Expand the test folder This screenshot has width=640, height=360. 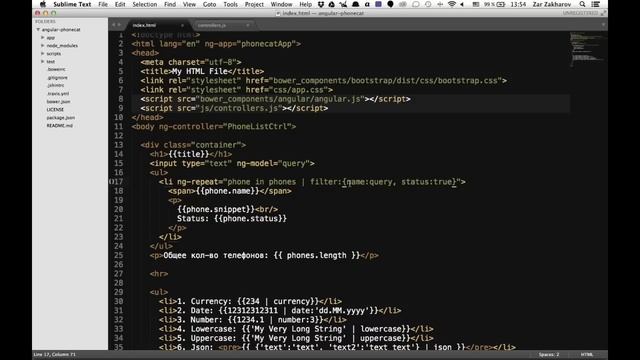pyautogui.click(x=42, y=61)
